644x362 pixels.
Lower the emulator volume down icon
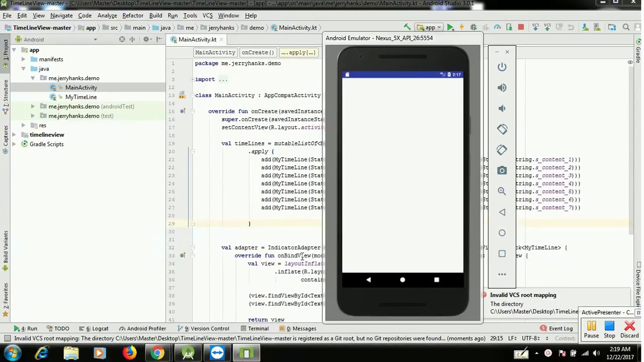click(502, 108)
